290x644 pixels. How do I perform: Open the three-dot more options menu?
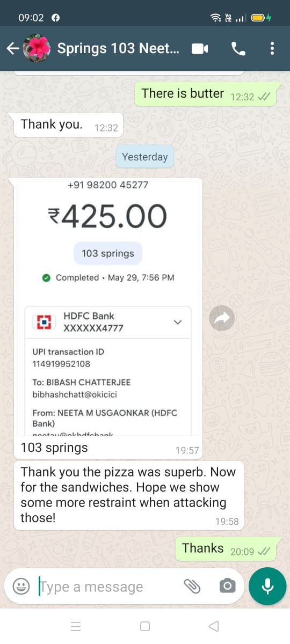(x=272, y=49)
